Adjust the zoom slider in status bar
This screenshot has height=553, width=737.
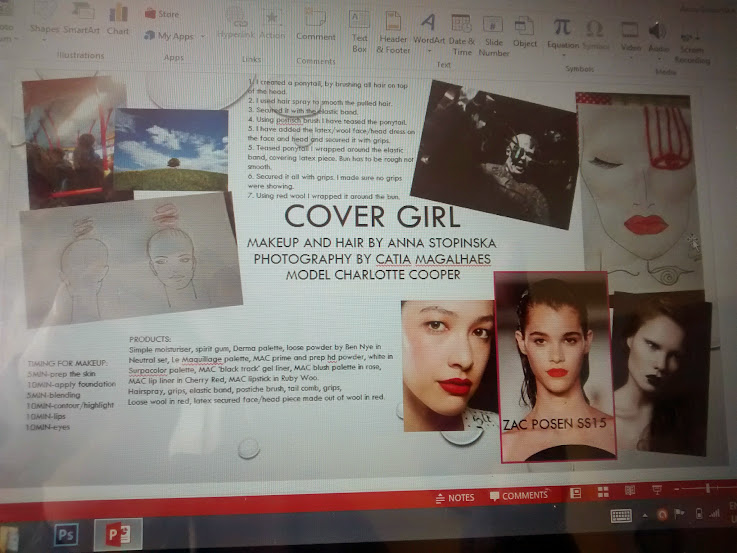pyautogui.click(x=705, y=490)
